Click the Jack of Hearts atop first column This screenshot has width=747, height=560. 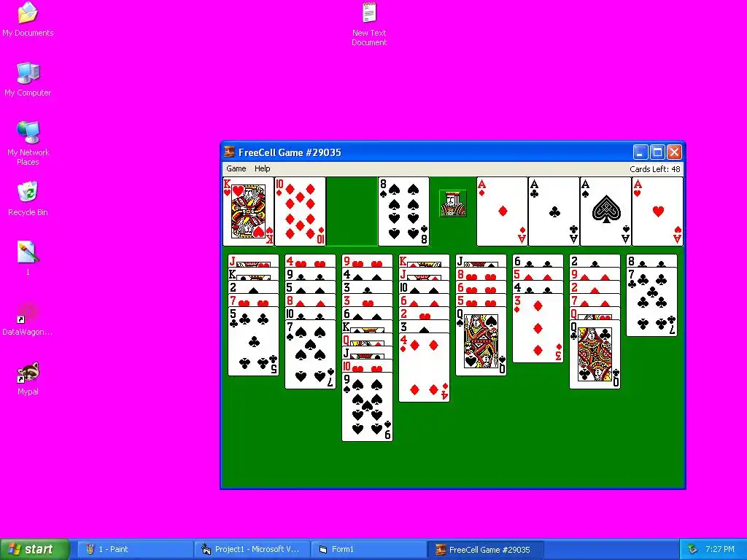[x=253, y=261]
